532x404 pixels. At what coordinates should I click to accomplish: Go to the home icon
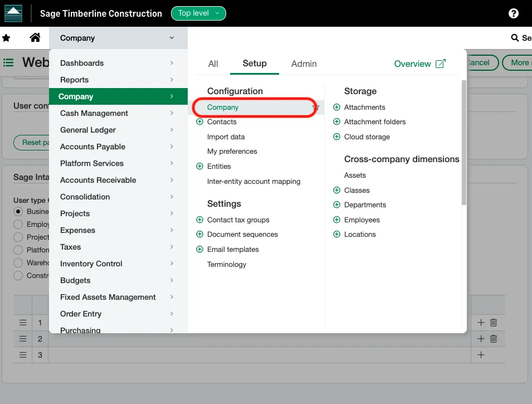coord(35,37)
